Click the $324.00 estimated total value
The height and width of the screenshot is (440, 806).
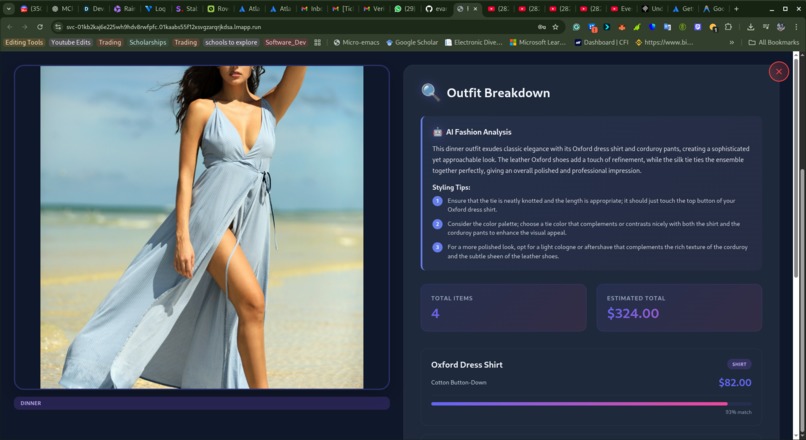(633, 314)
